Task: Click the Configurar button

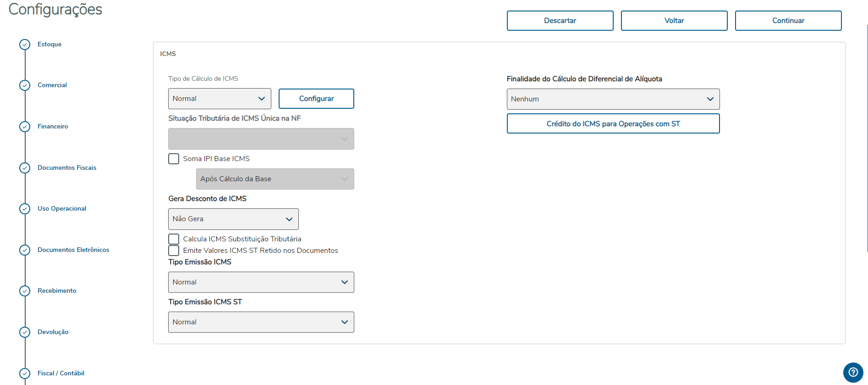Action: [316, 99]
